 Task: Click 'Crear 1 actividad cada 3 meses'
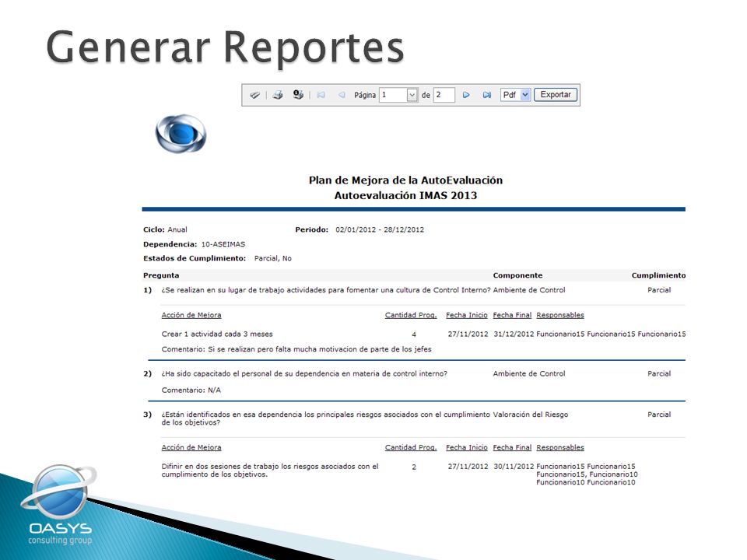217,334
